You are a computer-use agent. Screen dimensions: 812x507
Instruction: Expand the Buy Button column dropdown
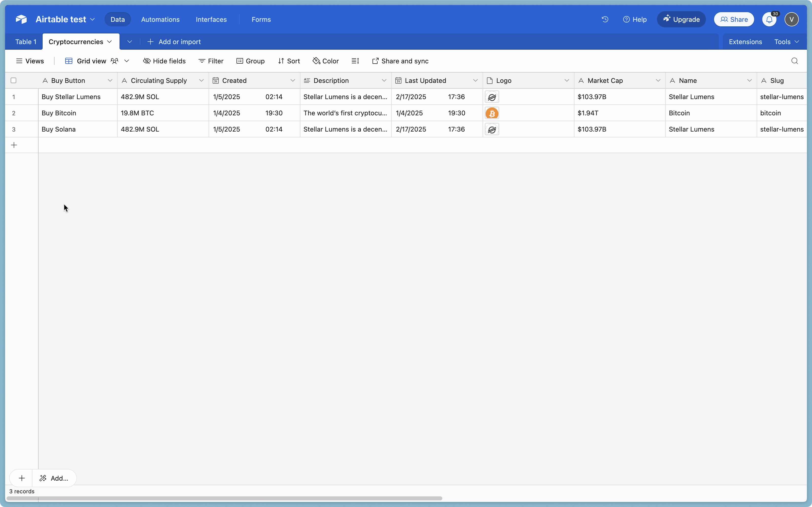coord(110,80)
